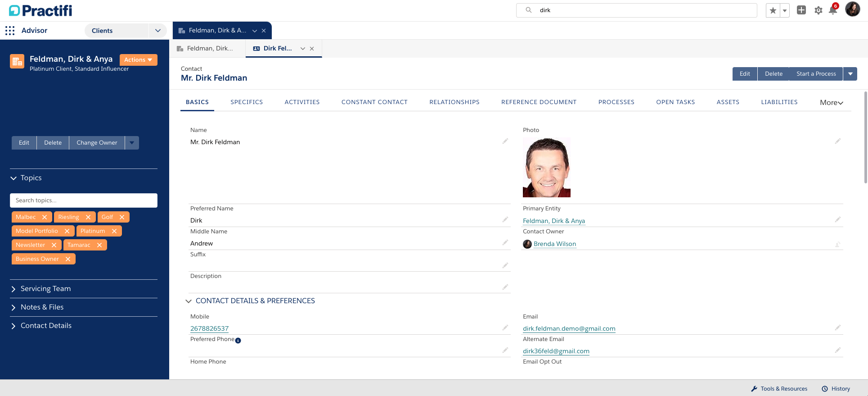Open Brenda Wilson owner link
The width and height of the screenshot is (868, 396).
(x=555, y=244)
